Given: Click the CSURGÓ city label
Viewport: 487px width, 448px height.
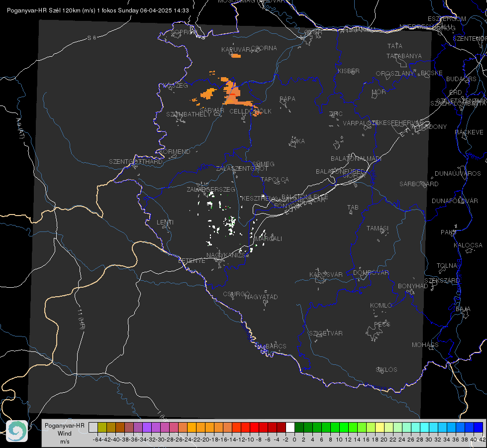Looking at the screenshot, I should (x=236, y=294).
